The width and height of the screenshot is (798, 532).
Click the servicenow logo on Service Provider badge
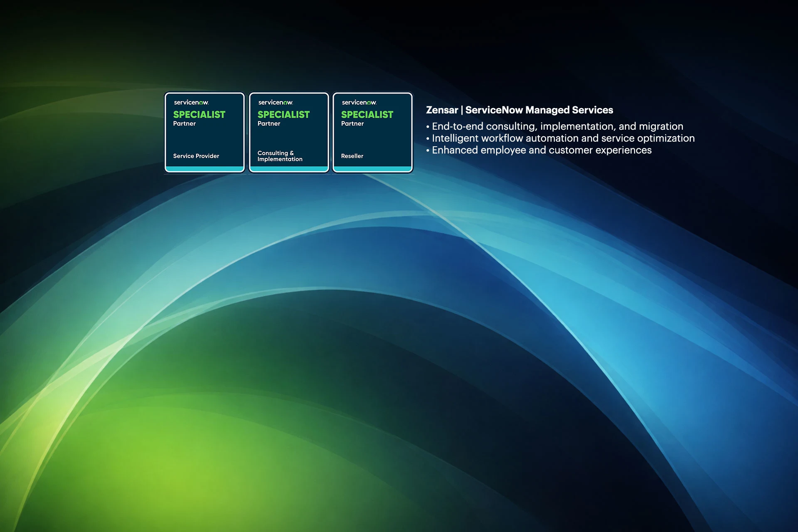click(191, 102)
